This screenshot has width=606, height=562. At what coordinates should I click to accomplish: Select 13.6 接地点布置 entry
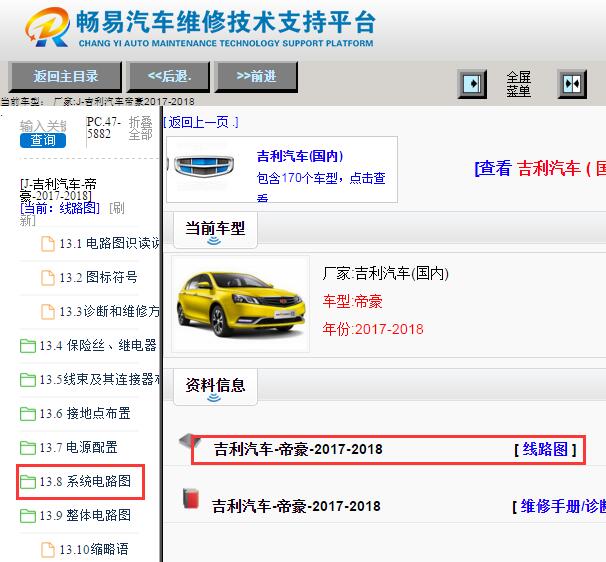point(85,413)
